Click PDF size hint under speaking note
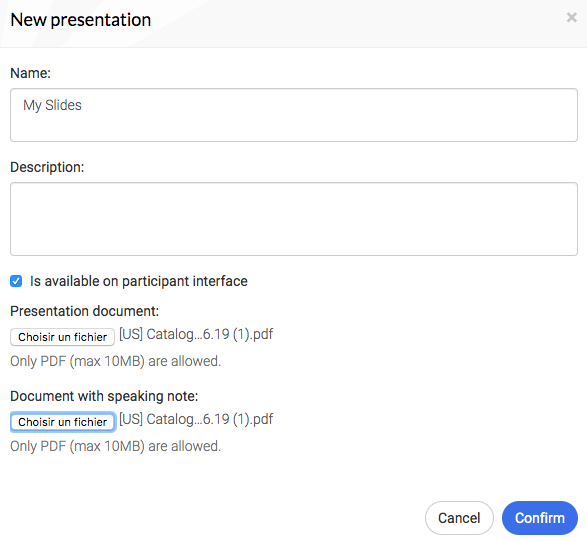This screenshot has width=587, height=542. pyautogui.click(x=115, y=446)
